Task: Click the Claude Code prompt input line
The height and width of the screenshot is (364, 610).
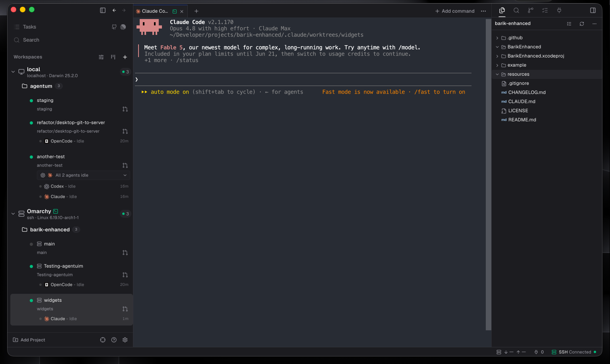Action: (x=303, y=79)
